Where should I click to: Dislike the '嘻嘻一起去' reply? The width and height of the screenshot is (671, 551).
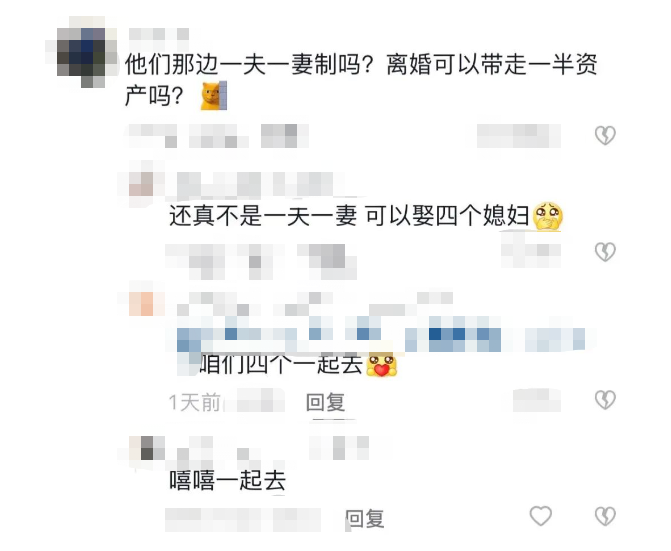[605, 516]
